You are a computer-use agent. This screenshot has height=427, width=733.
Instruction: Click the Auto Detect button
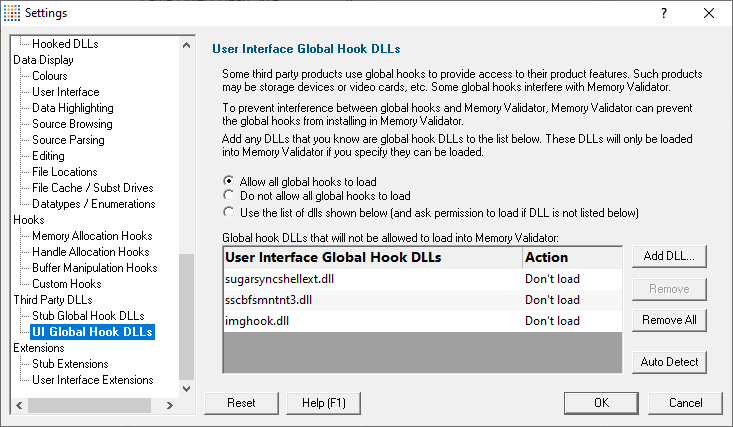tap(669, 362)
